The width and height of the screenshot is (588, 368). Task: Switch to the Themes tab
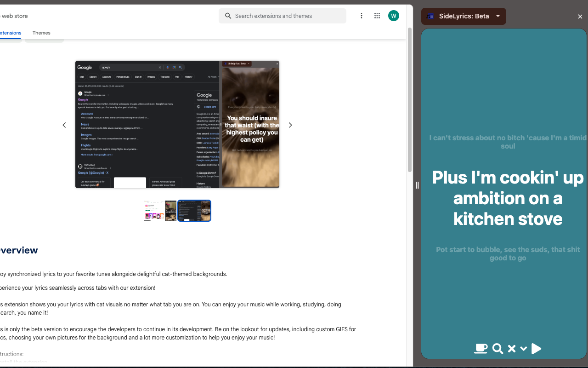pos(41,33)
